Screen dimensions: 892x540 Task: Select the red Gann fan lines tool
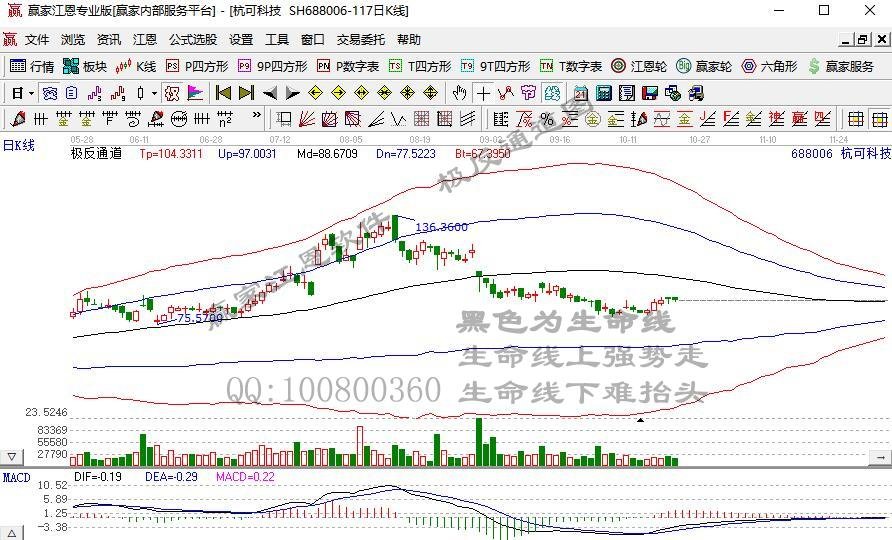click(x=307, y=119)
